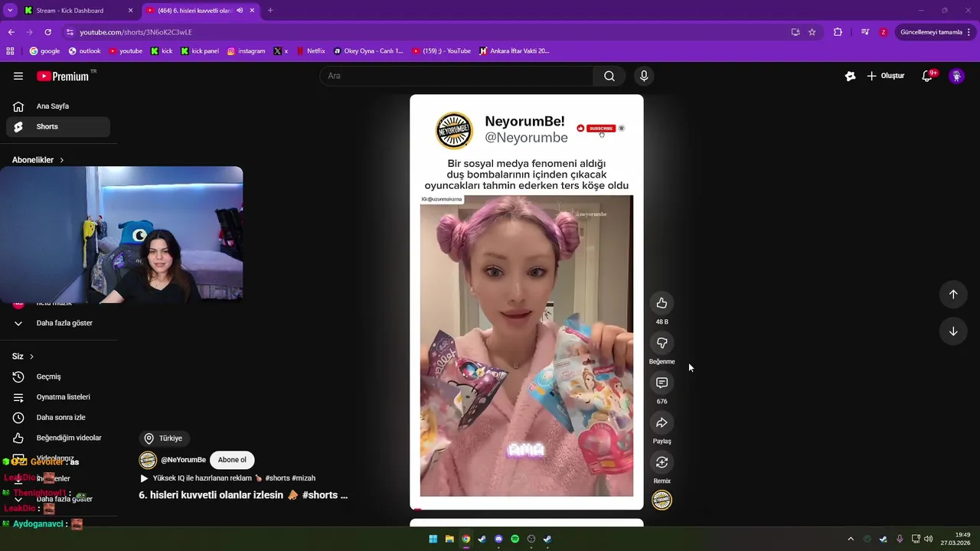Viewport: 980px width, 551px height.
Task: Open a new browser tab
Action: [x=270, y=11]
